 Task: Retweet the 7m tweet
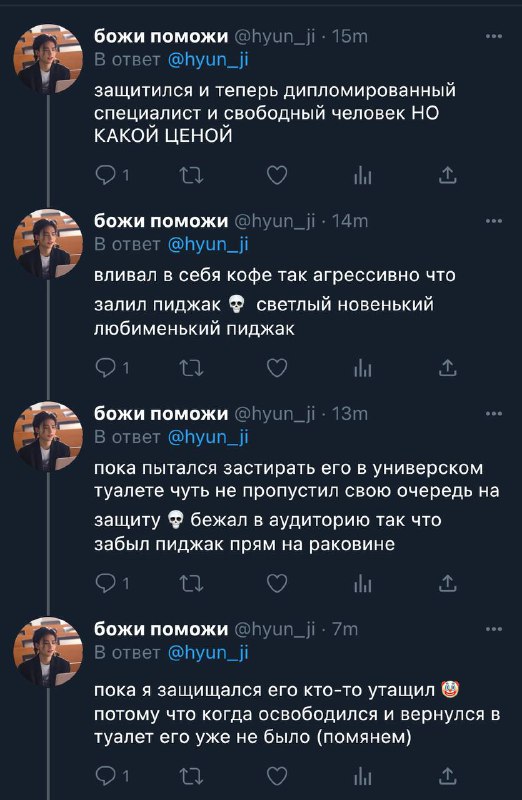coord(192,776)
